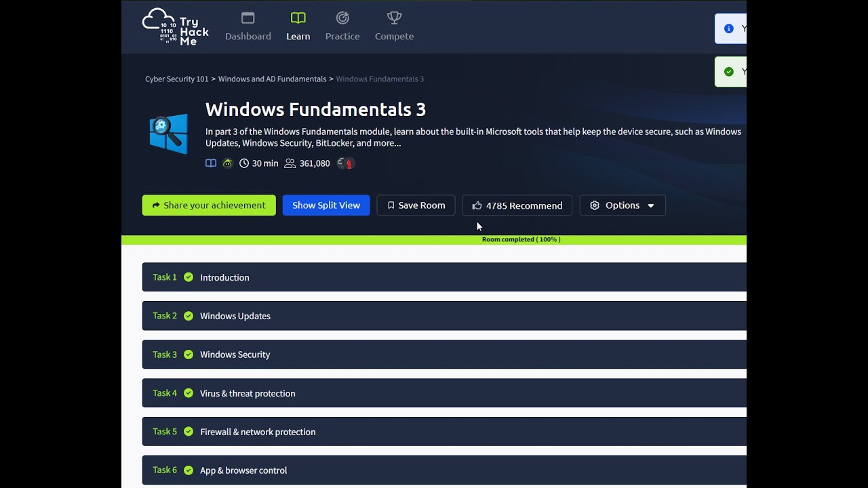Open the Options dropdown

point(623,205)
